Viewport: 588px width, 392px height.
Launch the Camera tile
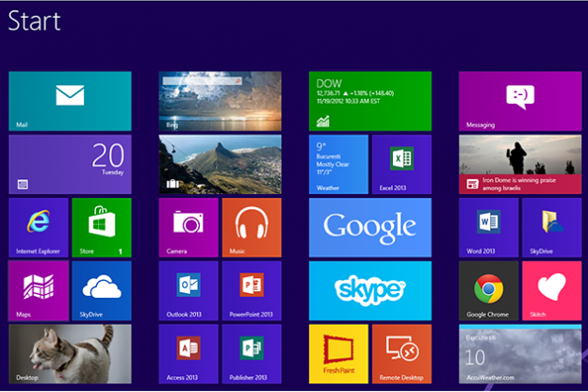[x=188, y=228]
